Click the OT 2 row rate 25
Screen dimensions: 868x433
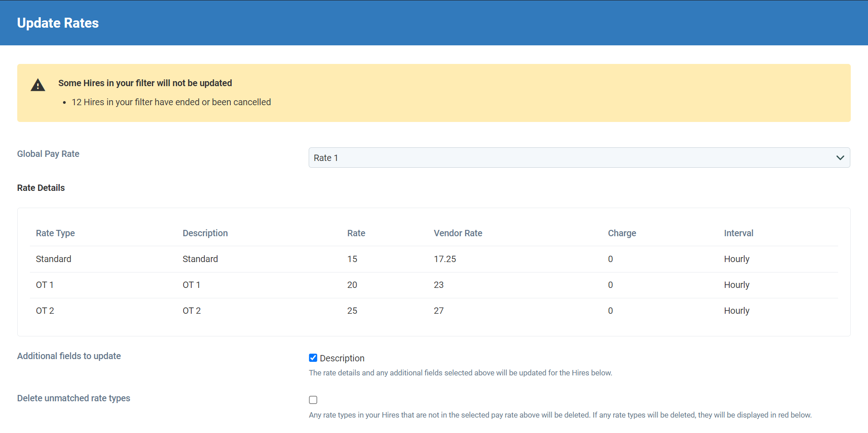352,311
